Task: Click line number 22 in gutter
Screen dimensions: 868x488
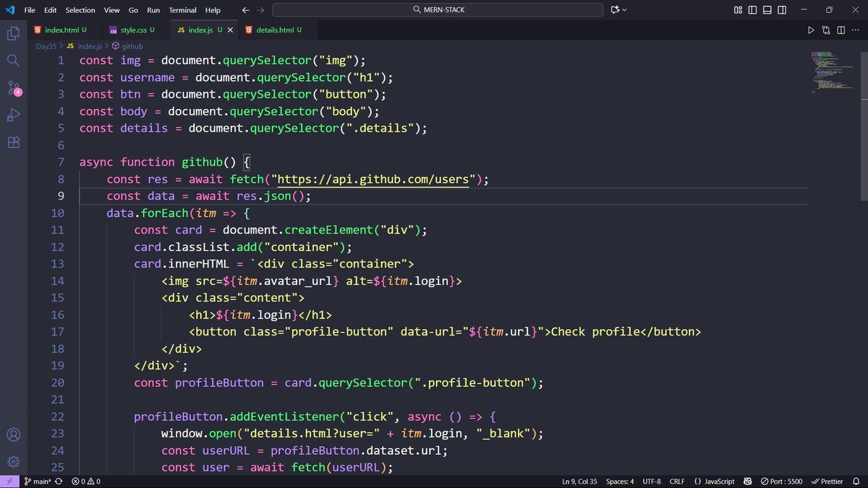Action: click(58, 417)
